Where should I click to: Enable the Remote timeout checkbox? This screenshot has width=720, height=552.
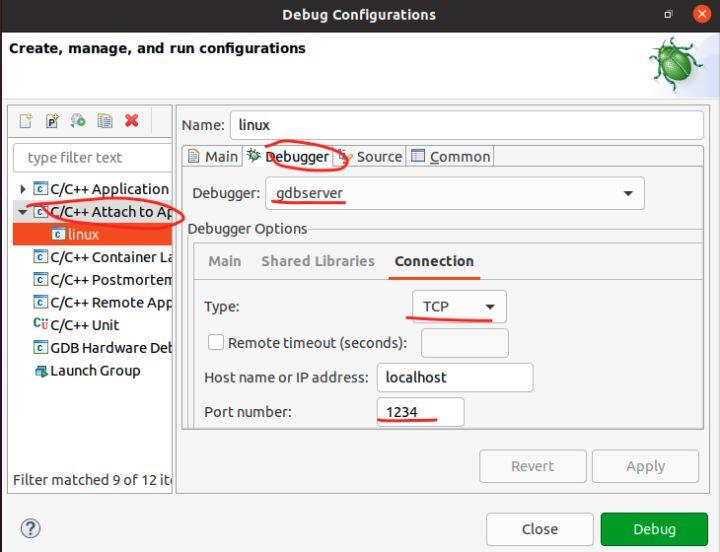coord(216,342)
